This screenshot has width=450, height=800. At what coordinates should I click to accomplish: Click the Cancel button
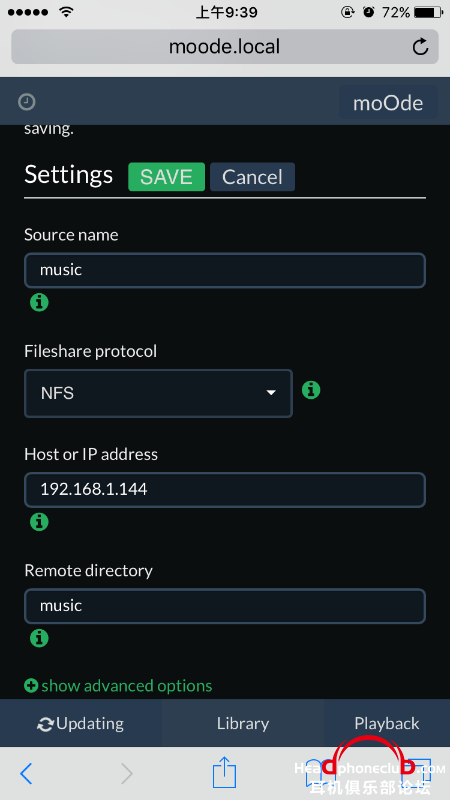tap(253, 177)
